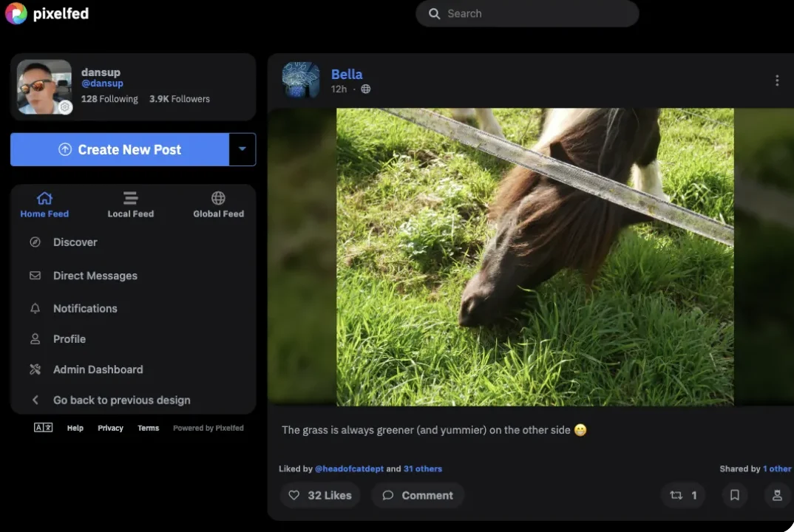Switch to the Global Feed tab
Viewport: 794px width, 532px height.
(218, 205)
